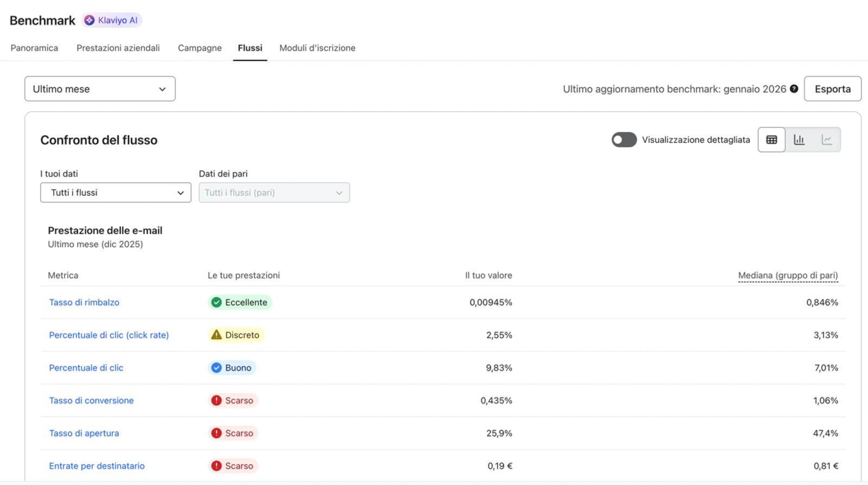
Task: Open the Panoramica tab
Action: click(x=34, y=48)
